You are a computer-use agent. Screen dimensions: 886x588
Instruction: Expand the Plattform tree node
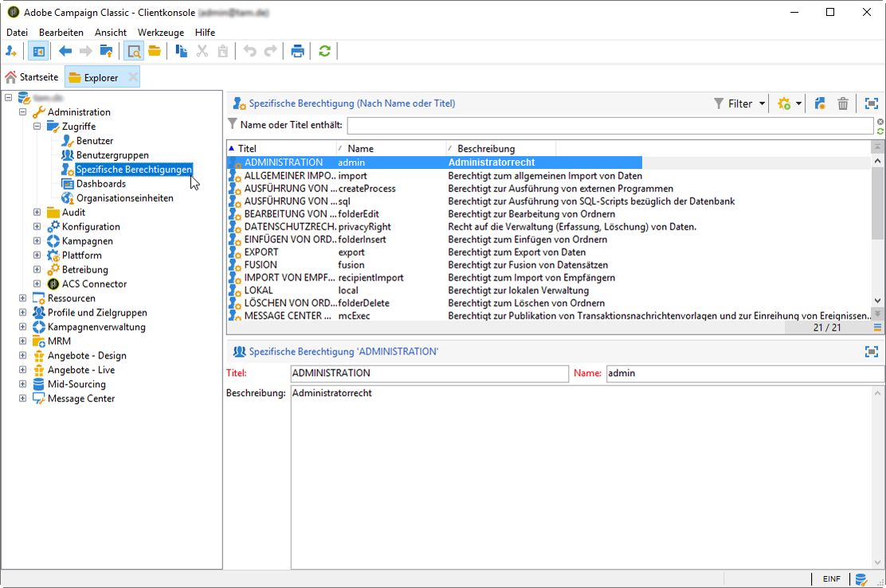tap(37, 255)
